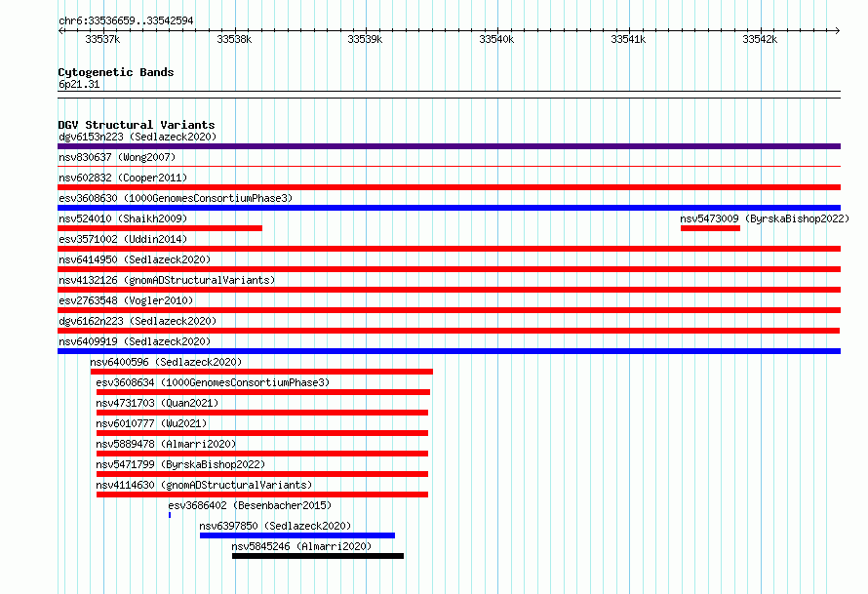The height and width of the screenshot is (594, 868).
Task: Click the 6p21.31 cytoband bar
Action: pyautogui.click(x=449, y=95)
